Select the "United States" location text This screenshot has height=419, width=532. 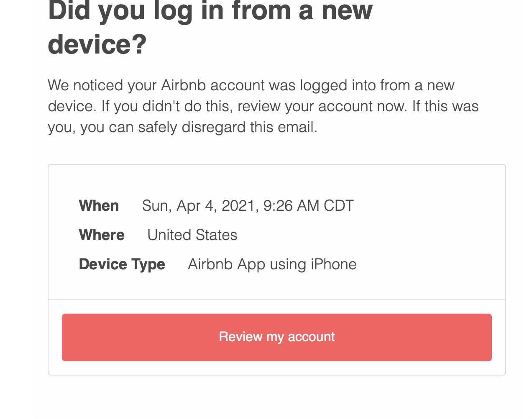[x=192, y=235]
